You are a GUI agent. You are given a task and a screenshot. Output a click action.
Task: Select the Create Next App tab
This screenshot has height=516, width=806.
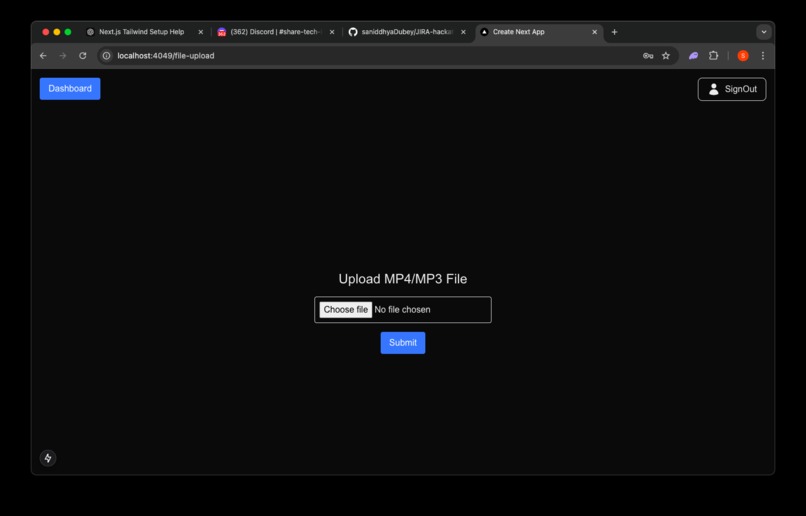pos(537,32)
